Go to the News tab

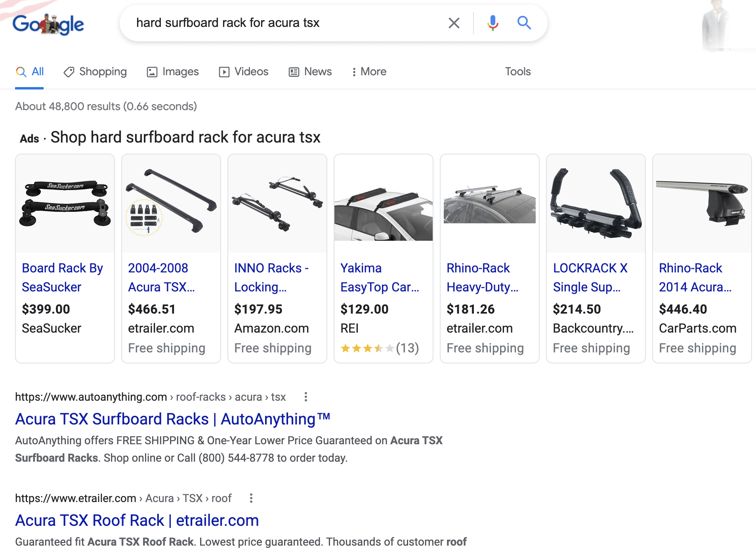310,72
